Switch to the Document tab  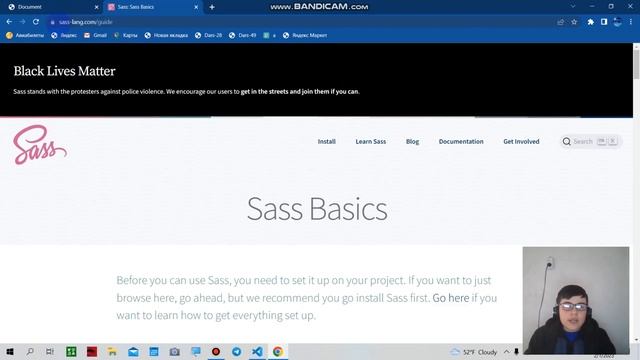[x=52, y=7]
